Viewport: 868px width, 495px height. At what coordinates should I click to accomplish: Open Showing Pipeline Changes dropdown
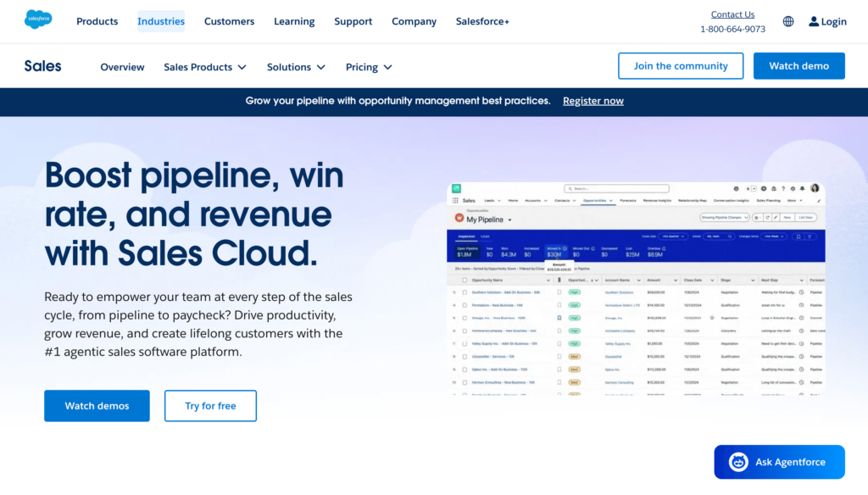point(725,218)
